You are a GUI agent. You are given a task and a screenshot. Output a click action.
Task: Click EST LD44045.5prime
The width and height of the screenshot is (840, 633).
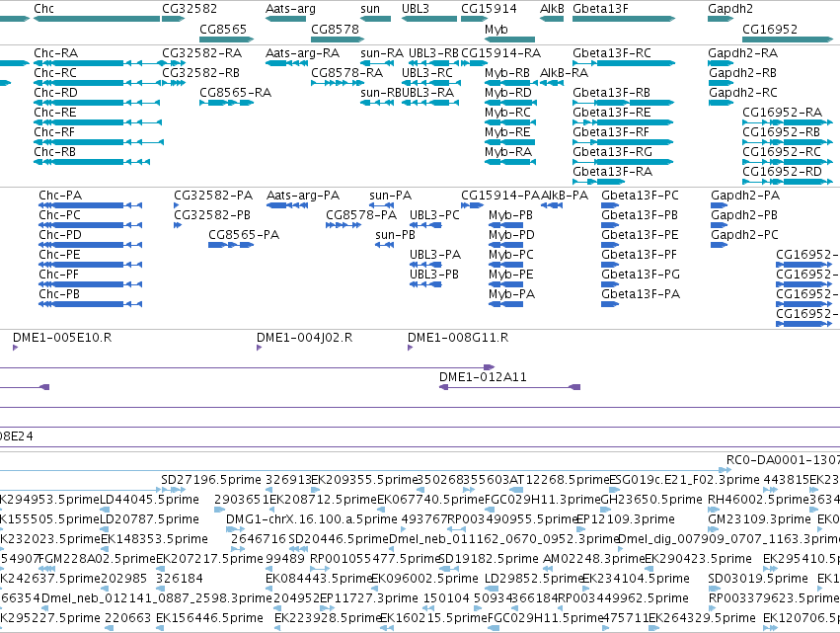pyautogui.click(x=105, y=510)
